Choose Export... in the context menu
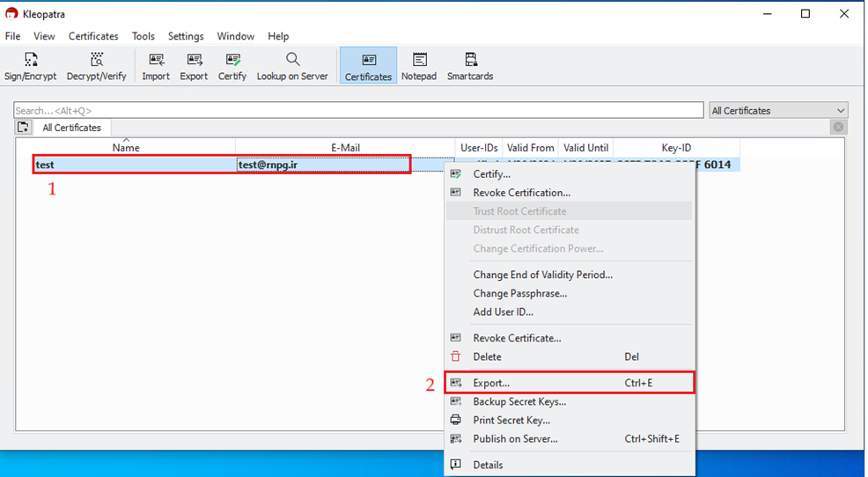Image resolution: width=868 pixels, height=477 pixels. point(569,383)
